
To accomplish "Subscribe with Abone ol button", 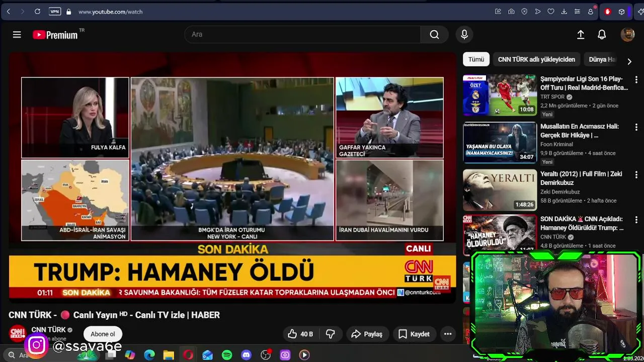I will click(x=103, y=334).
